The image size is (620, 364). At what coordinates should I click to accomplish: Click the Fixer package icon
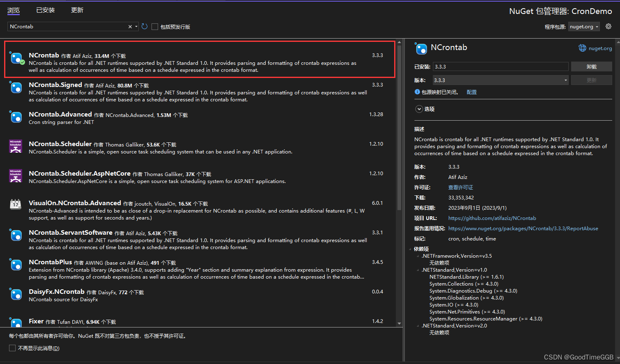point(16,323)
